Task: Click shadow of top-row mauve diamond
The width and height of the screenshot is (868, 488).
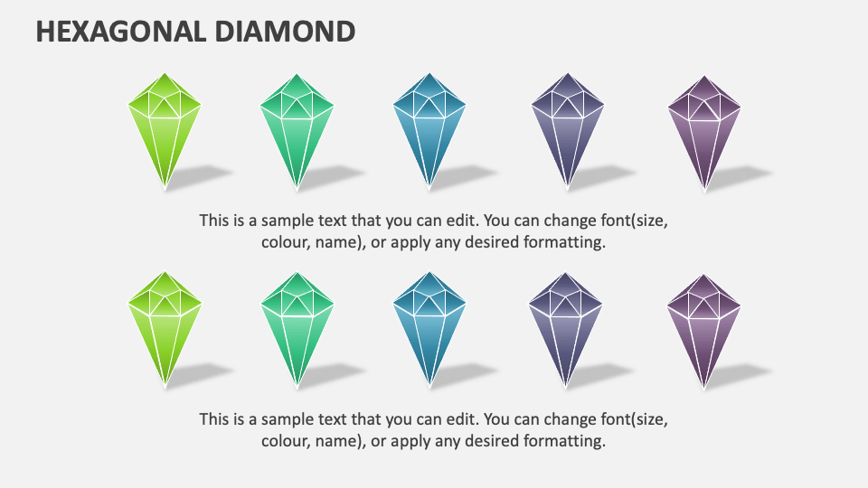Action: pyautogui.click(x=739, y=177)
